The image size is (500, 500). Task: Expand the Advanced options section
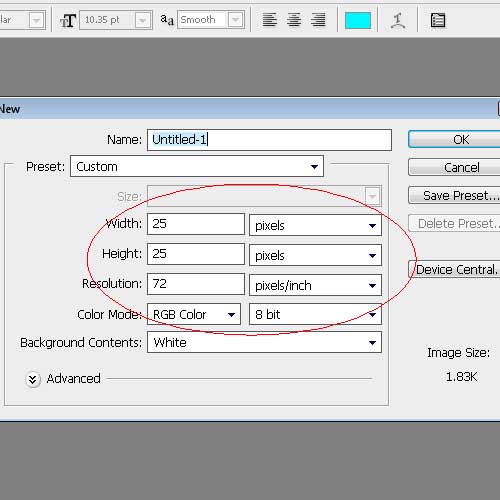pos(33,379)
